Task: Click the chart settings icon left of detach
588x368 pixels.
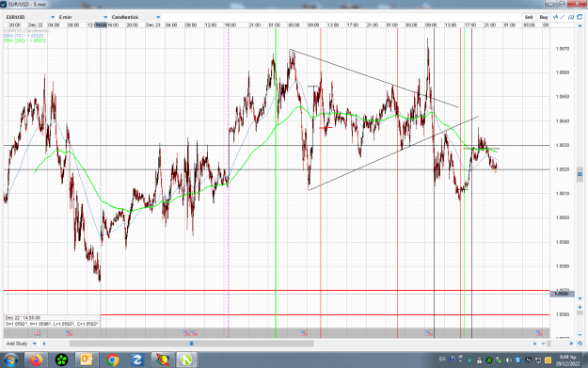Action: pyautogui.click(x=571, y=17)
